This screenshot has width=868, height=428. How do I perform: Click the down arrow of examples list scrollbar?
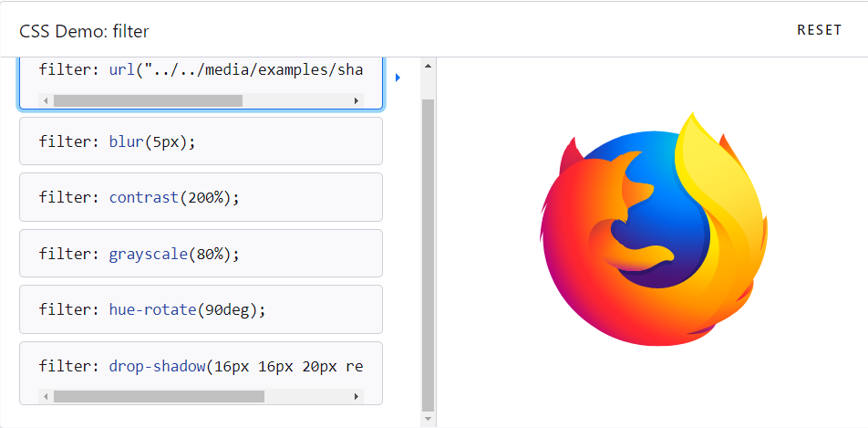[428, 419]
